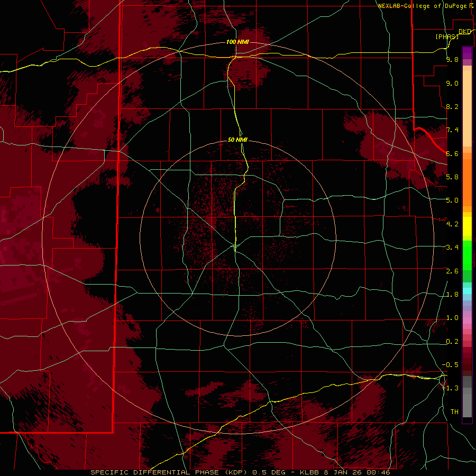Click "0.5 DEG" elevation in the caption
This screenshot has height=476, width=476.
pos(270,472)
